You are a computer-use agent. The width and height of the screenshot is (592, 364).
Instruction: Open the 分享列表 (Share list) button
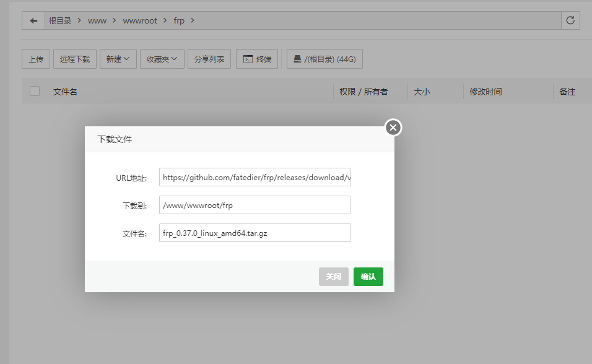pyautogui.click(x=209, y=59)
